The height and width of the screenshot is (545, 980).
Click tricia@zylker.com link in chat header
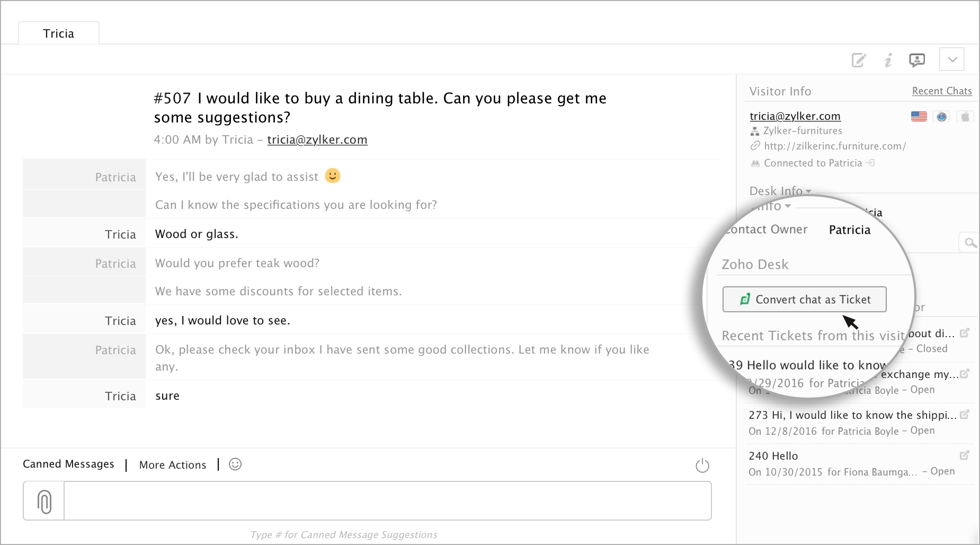[317, 139]
